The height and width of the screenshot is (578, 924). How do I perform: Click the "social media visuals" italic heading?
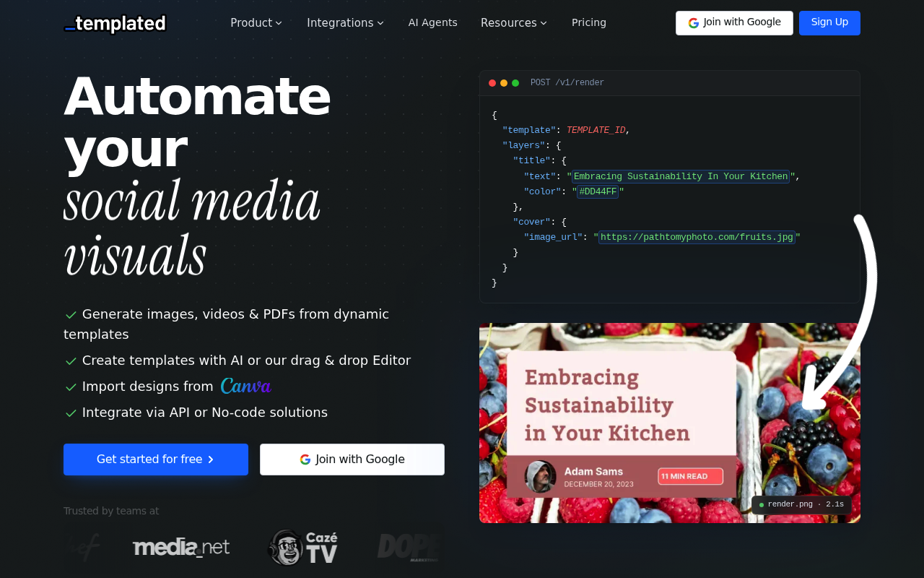(192, 227)
